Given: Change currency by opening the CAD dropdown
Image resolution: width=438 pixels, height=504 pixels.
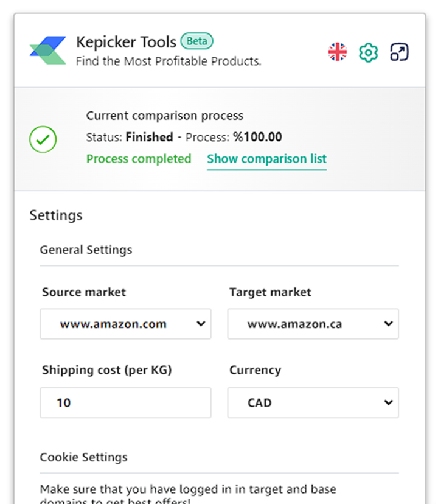Looking at the screenshot, I should tap(313, 402).
